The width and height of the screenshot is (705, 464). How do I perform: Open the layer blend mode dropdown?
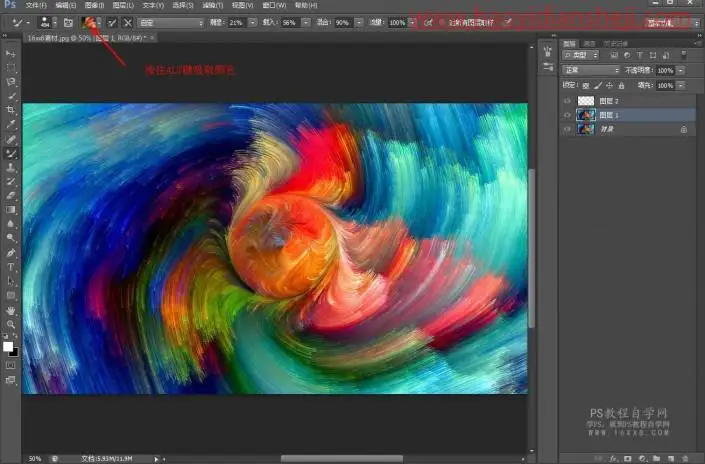tap(591, 70)
